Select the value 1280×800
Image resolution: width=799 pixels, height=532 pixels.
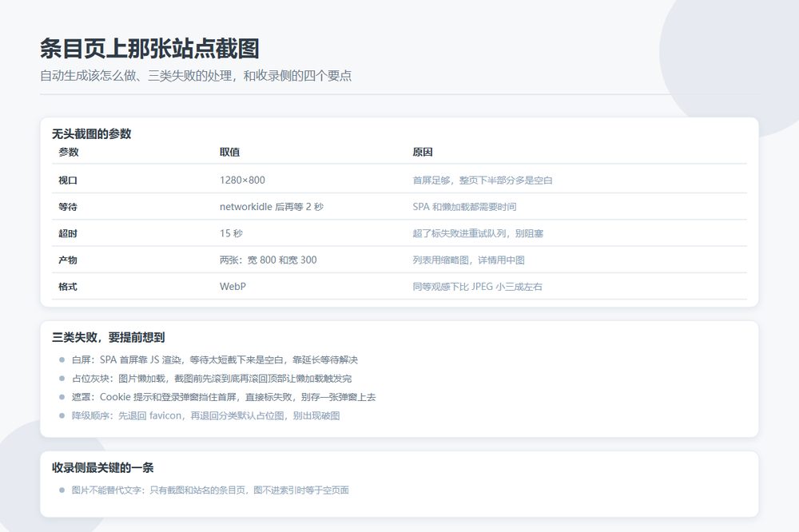(x=243, y=180)
